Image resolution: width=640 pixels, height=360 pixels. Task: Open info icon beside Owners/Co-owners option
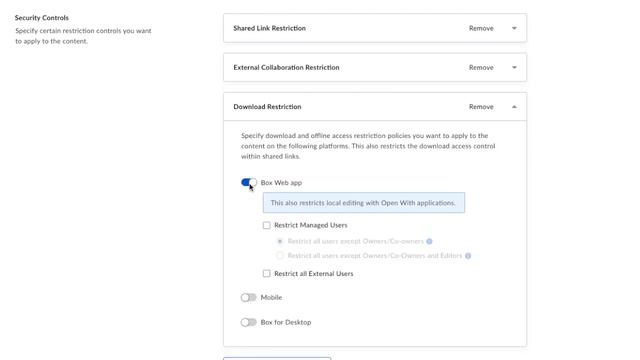pyautogui.click(x=429, y=241)
